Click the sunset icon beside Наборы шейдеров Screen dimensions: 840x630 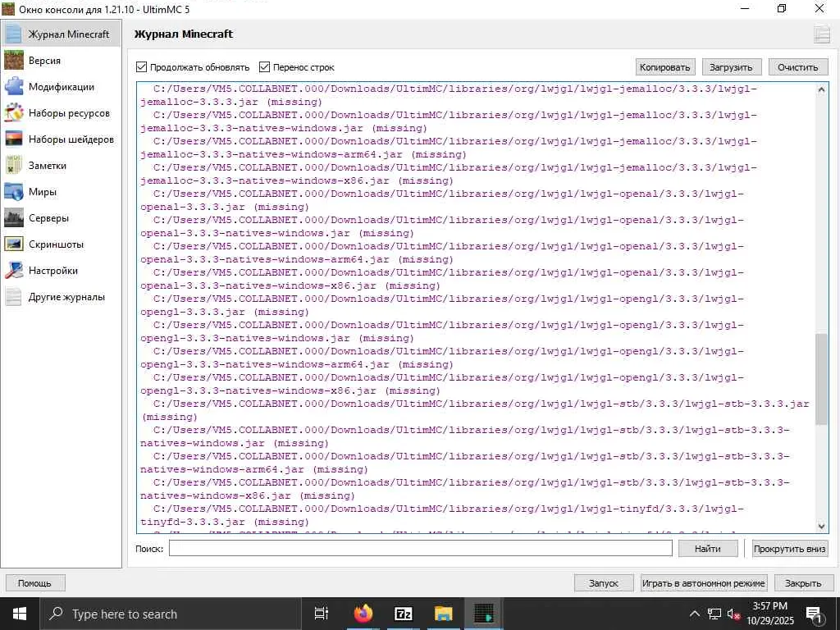pos(13,139)
